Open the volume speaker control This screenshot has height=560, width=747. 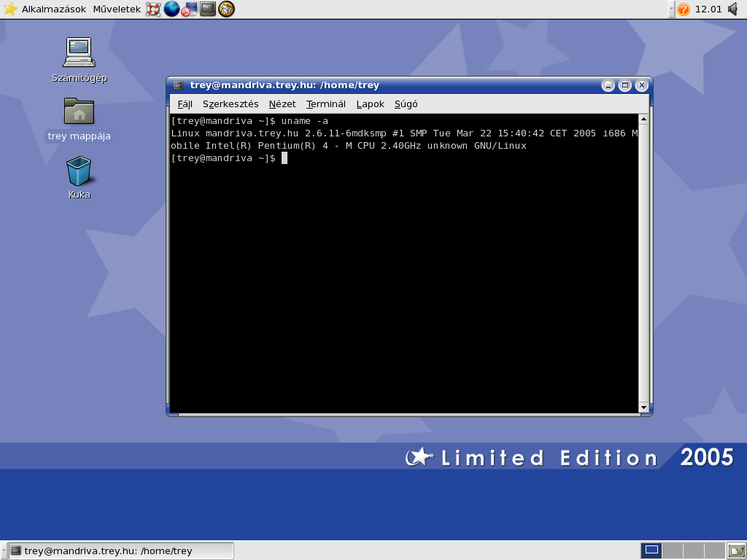pos(734,9)
